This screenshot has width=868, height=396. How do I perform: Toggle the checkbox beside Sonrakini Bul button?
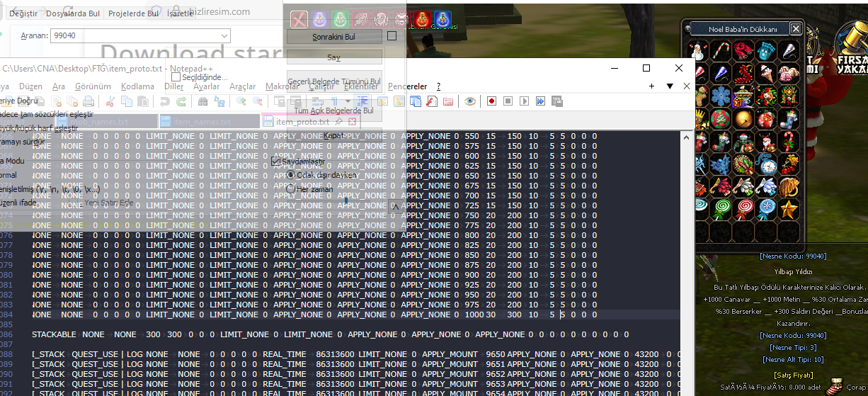click(392, 36)
